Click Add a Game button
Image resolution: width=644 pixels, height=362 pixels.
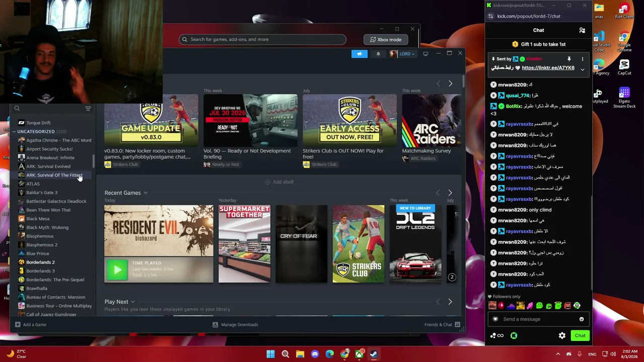point(31,325)
